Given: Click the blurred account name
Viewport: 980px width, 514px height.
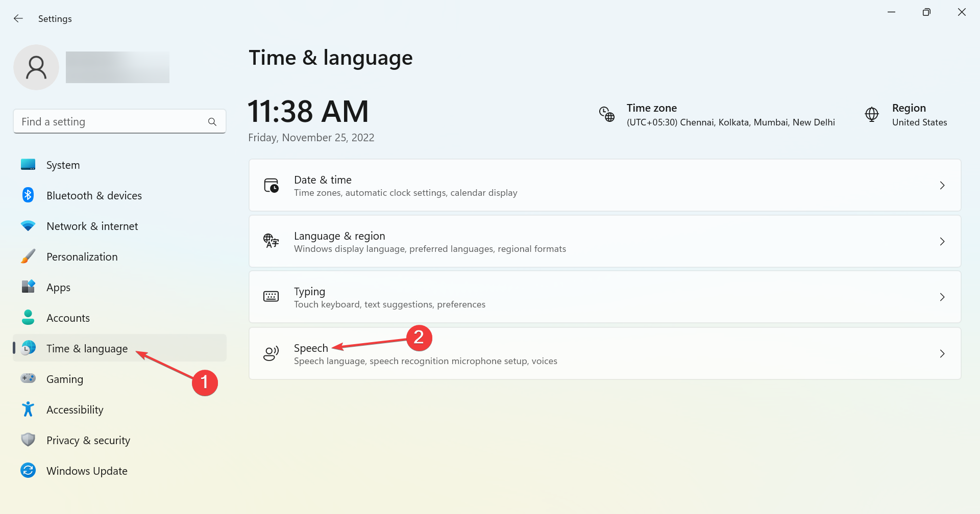Looking at the screenshot, I should pyautogui.click(x=117, y=67).
